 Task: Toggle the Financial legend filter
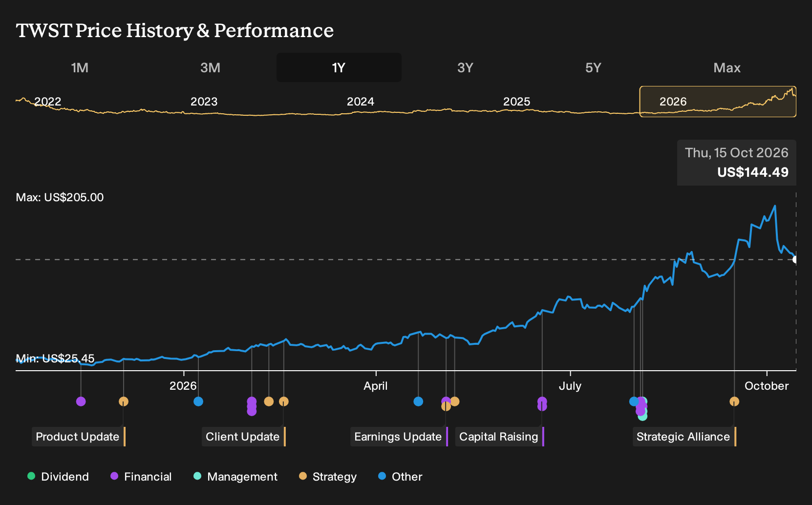[x=141, y=477]
